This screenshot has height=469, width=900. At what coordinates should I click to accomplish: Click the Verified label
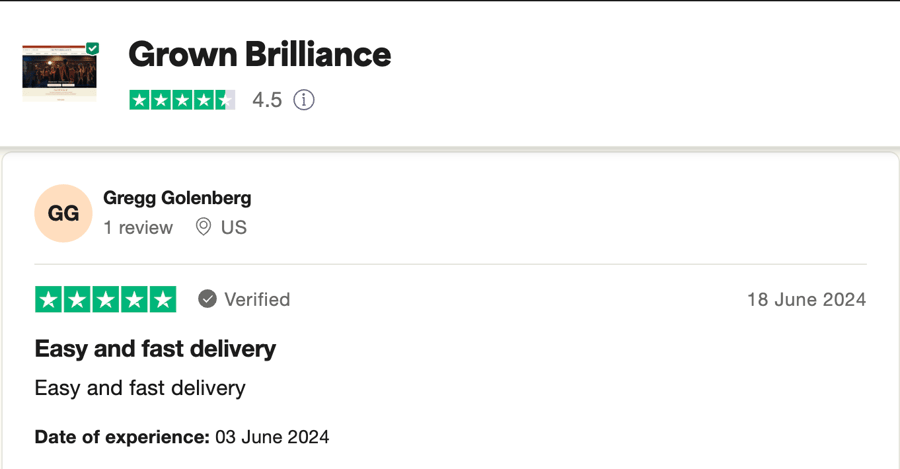pos(257,299)
